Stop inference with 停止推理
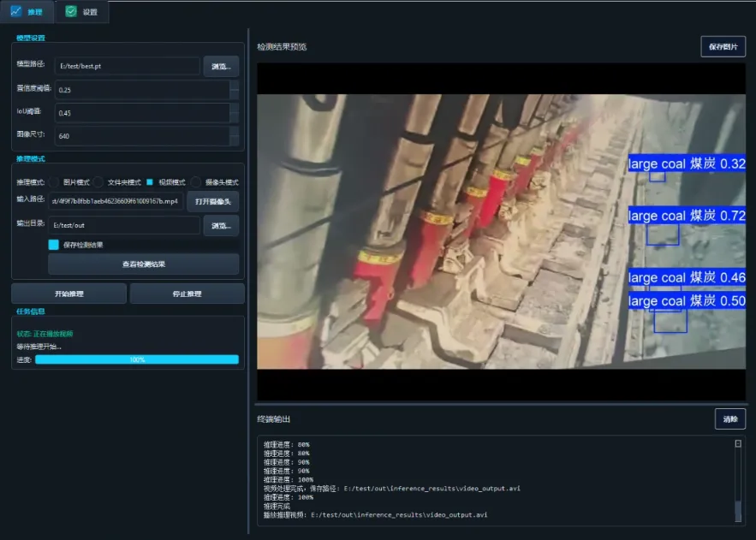Viewport: 756px width, 540px height. pos(187,294)
